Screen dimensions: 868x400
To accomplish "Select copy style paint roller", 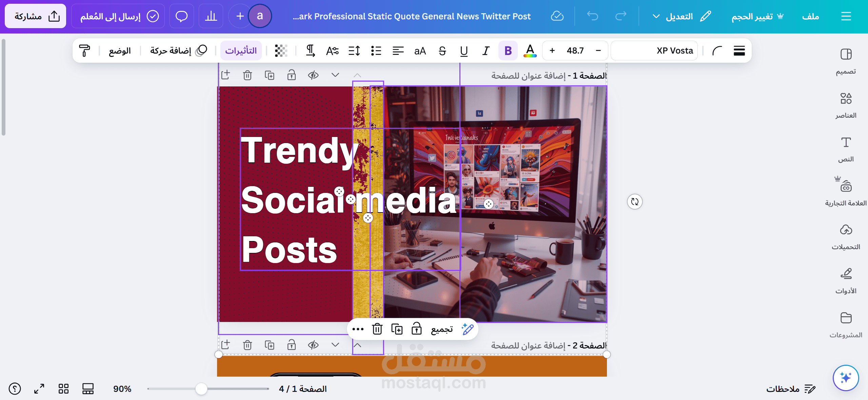I will [x=84, y=51].
